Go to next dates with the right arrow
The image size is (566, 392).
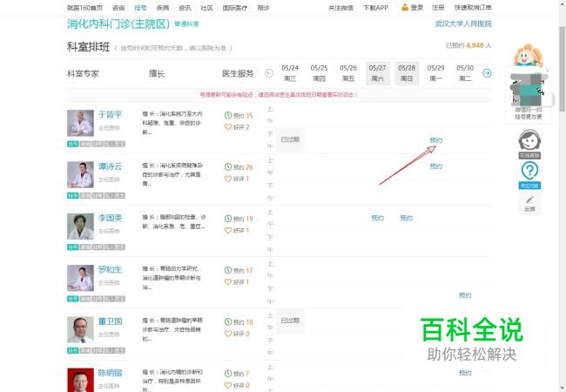[487, 73]
